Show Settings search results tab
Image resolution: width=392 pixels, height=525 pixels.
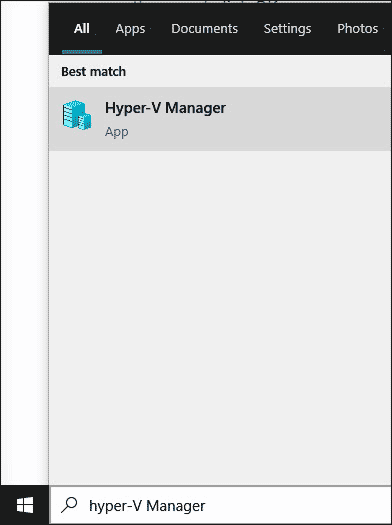(x=287, y=29)
